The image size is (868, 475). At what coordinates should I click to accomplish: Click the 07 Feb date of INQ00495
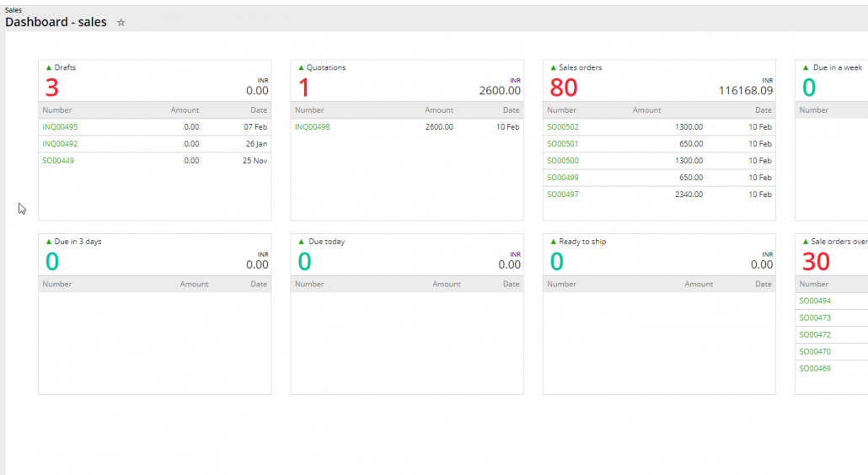(255, 126)
